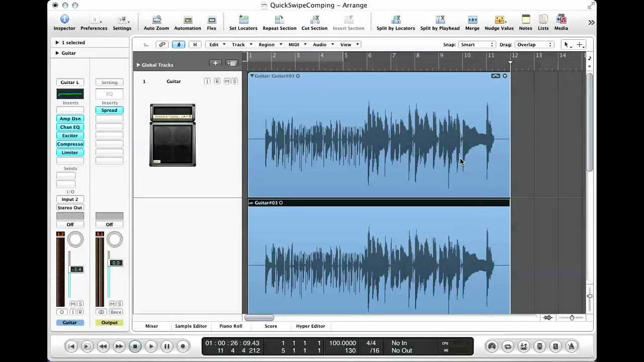This screenshot has height=362, width=644.
Task: Toggle Record R on Guitar track header
Action: point(217,81)
